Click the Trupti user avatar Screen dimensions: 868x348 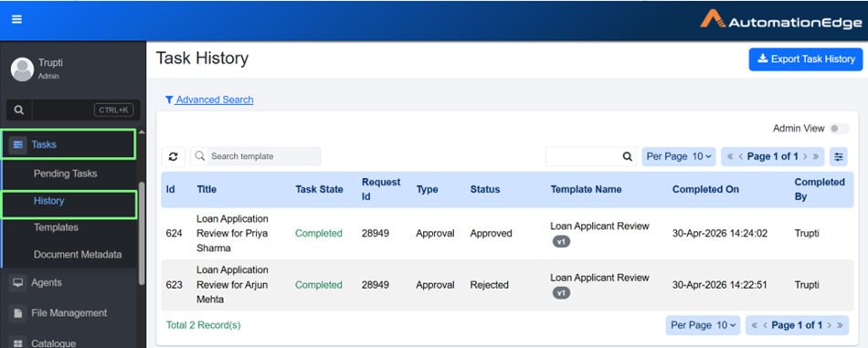tap(22, 69)
